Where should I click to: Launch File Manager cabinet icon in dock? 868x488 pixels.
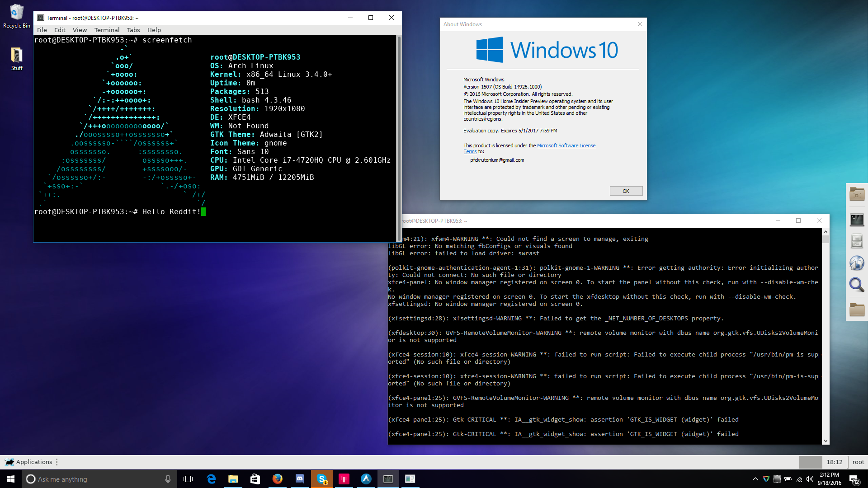pyautogui.click(x=857, y=241)
